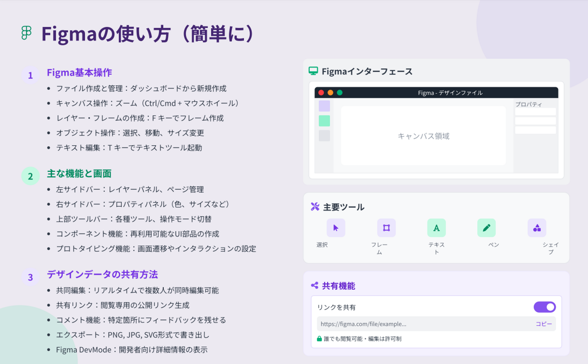
Task: Click the 主な機能と画面 heading
Action: click(79, 174)
